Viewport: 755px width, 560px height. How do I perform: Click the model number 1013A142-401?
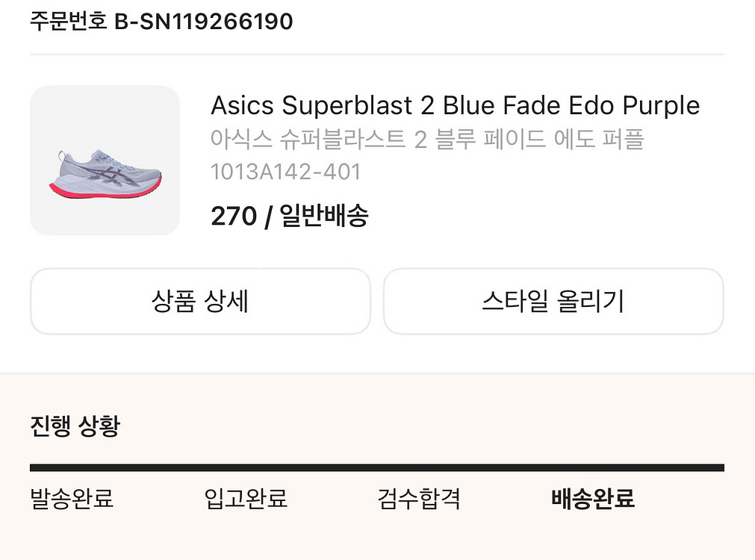point(285,172)
